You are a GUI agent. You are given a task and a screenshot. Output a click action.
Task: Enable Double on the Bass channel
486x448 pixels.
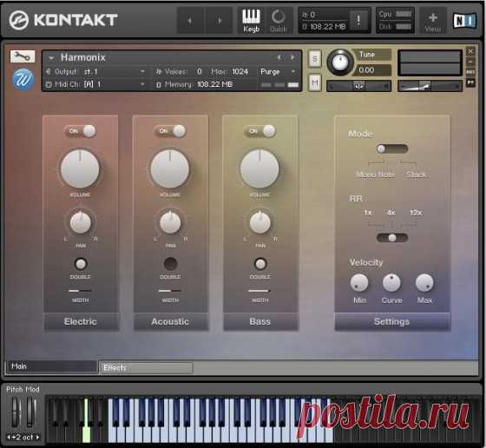click(x=260, y=264)
